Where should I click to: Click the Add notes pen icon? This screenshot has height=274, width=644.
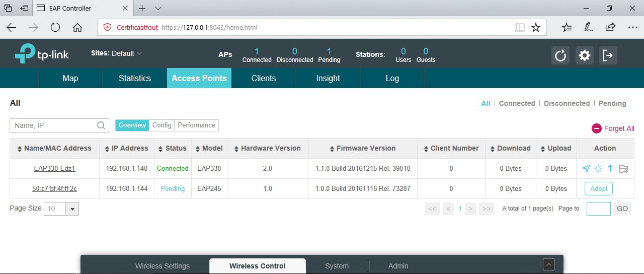pos(588,27)
